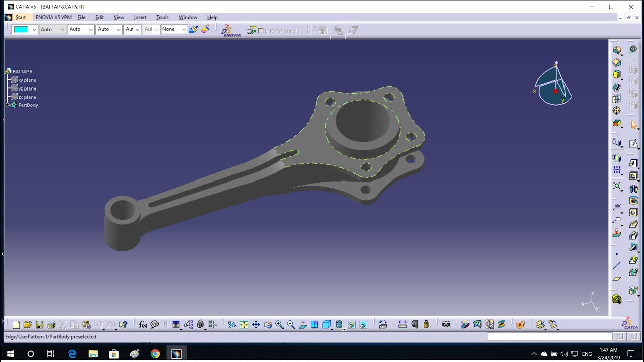Screen dimensions: 644x362
Task: Open the Window menu
Action: click(188, 17)
